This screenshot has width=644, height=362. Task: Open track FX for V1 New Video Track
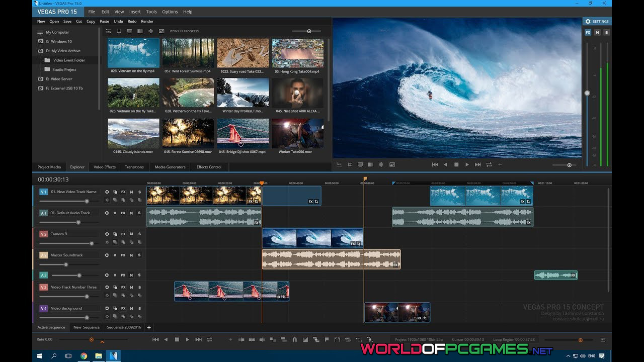(x=123, y=192)
